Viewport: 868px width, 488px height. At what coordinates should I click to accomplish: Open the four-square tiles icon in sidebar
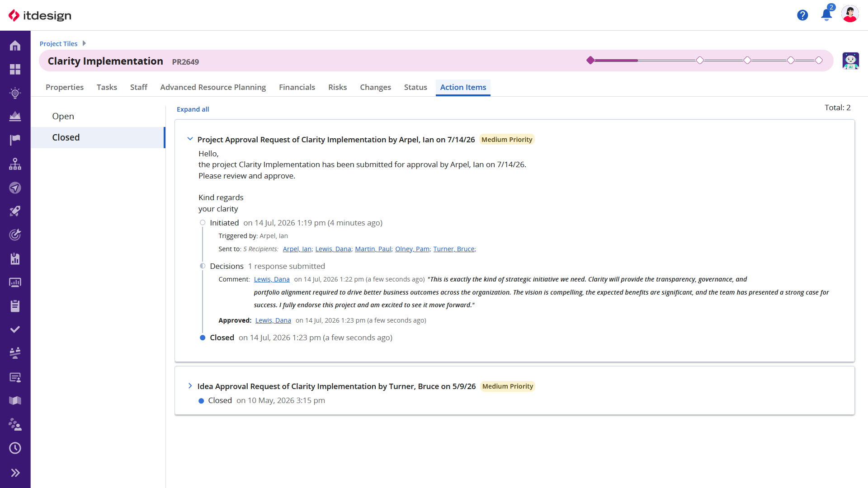[x=15, y=69]
